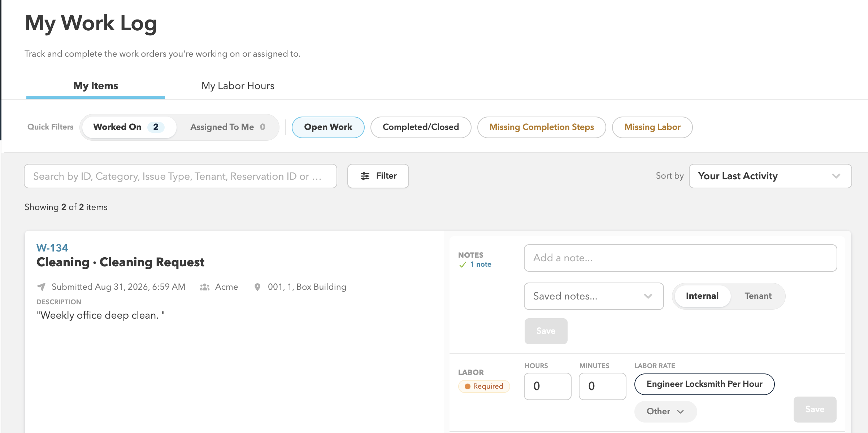Click the location pin icon
868x433 pixels.
click(x=257, y=287)
